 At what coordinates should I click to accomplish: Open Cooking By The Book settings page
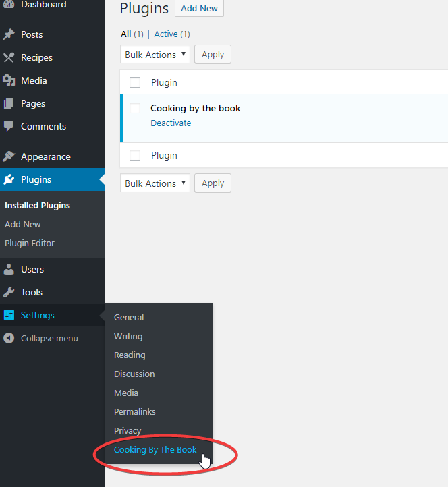pos(155,450)
